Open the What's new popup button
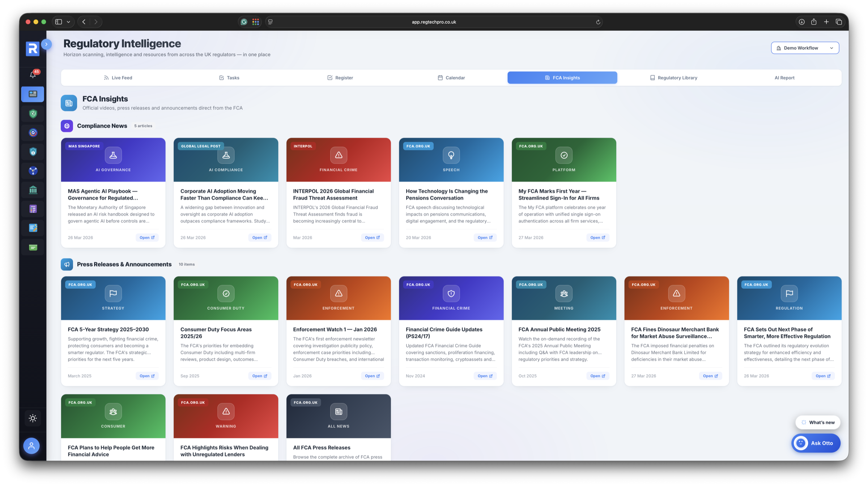Image resolution: width=868 pixels, height=486 pixels. tap(818, 422)
